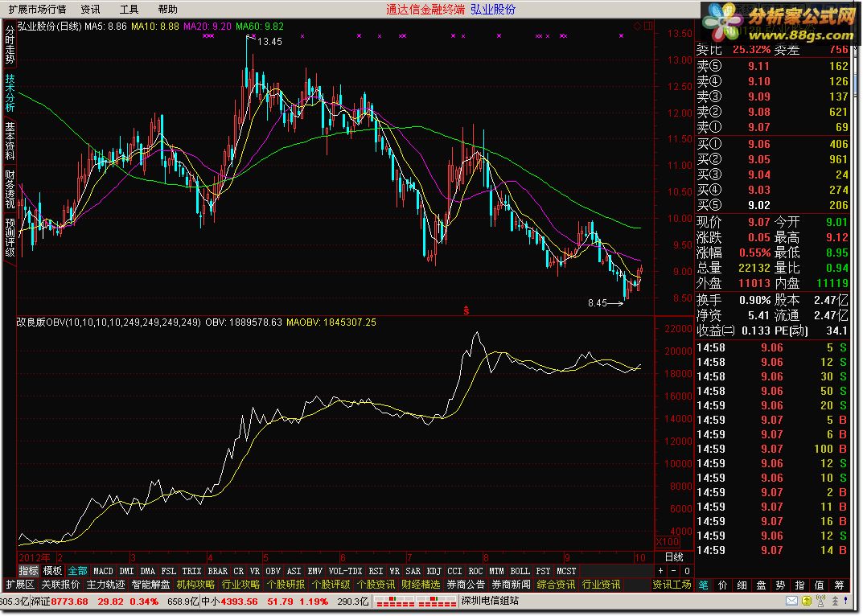The height and width of the screenshot is (616, 863).
Task: Select the TRIX indicator tab
Action: pyautogui.click(x=191, y=571)
